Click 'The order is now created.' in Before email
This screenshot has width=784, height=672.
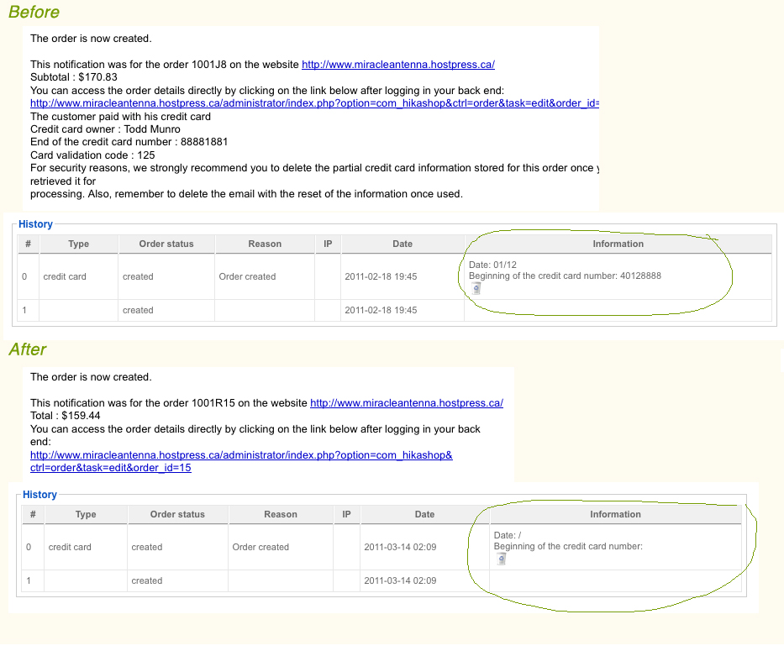tap(91, 39)
